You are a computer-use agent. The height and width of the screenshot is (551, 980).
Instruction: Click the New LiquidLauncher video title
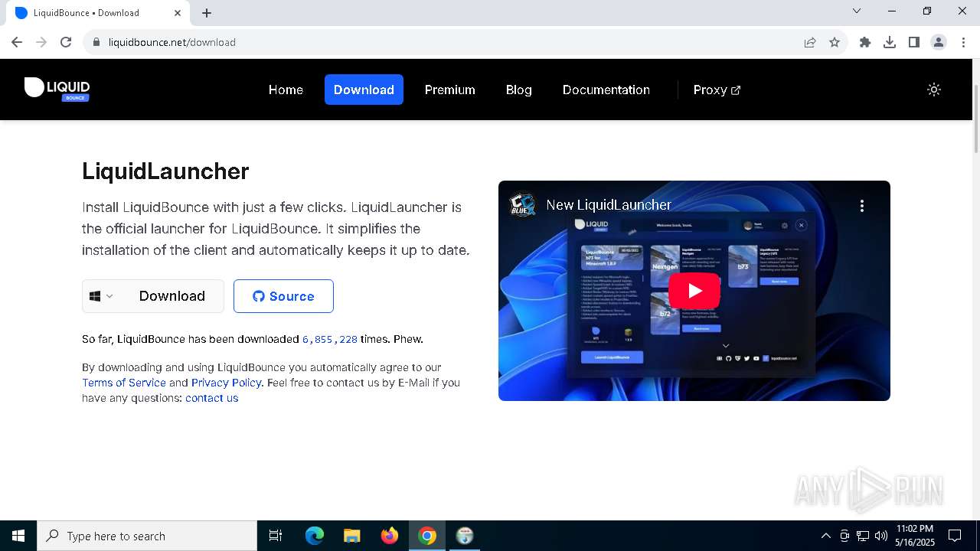[609, 205]
